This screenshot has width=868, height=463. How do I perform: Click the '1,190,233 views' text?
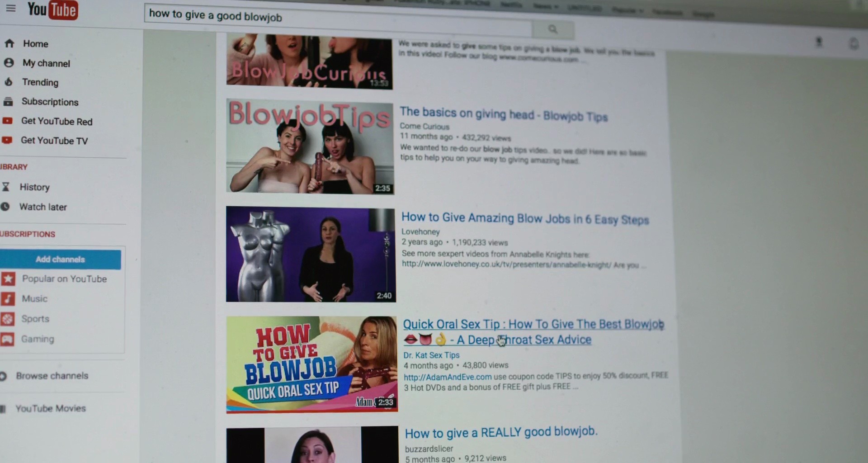[480, 243]
